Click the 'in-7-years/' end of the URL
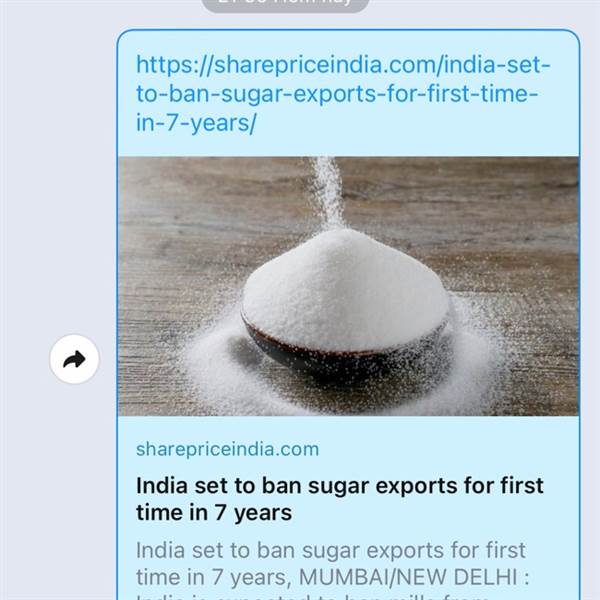Viewport: 600px width, 600px height. (x=196, y=123)
